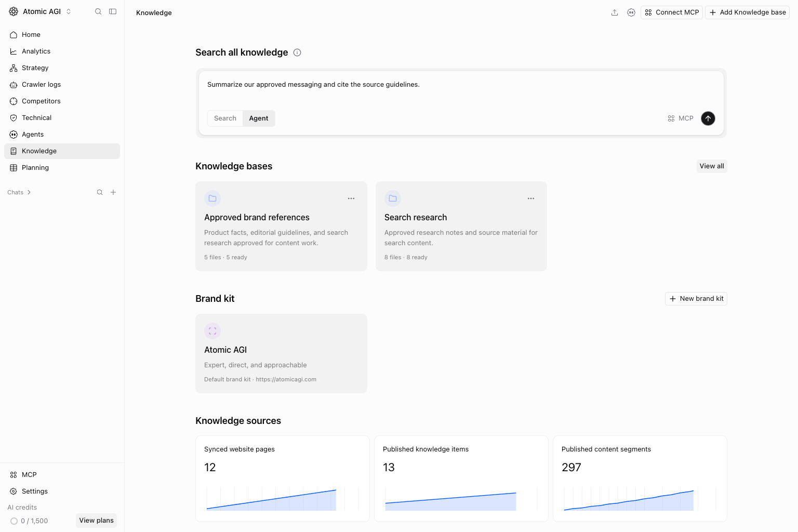Open Crawler logs
This screenshot has height=532, width=798.
62,85
